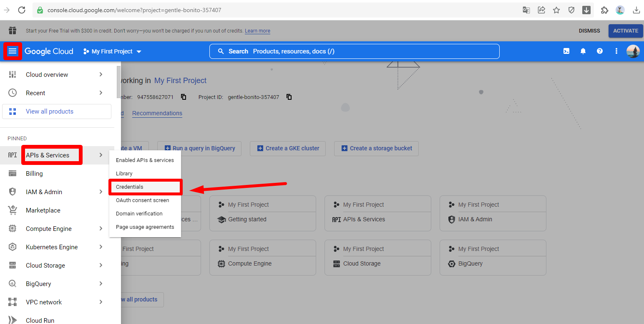Viewport: 644px width, 324px height.
Task: Expand the My First Project selector
Action: tap(113, 51)
